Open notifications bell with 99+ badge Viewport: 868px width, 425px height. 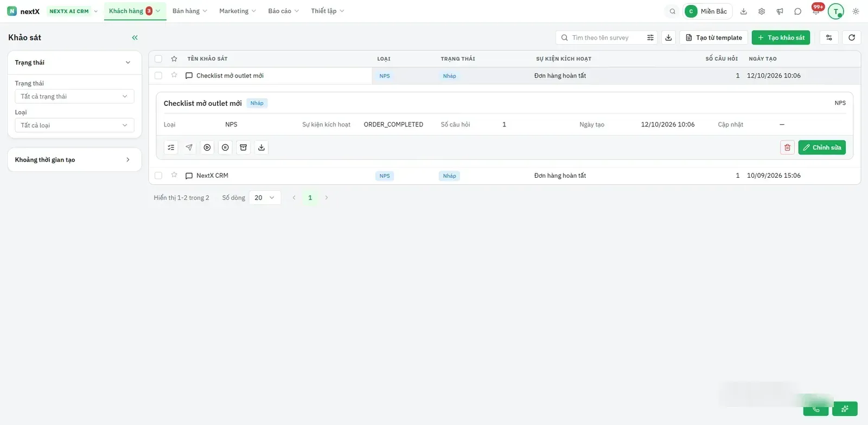(816, 11)
